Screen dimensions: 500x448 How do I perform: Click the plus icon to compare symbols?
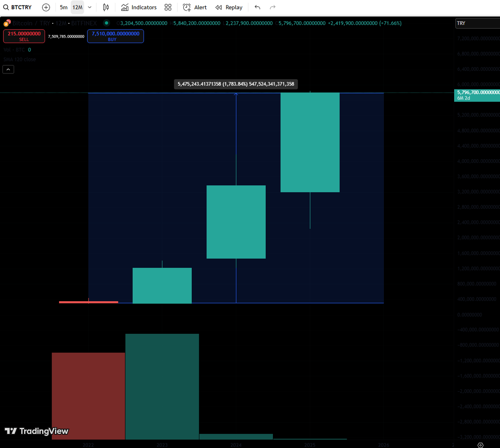coord(46,8)
